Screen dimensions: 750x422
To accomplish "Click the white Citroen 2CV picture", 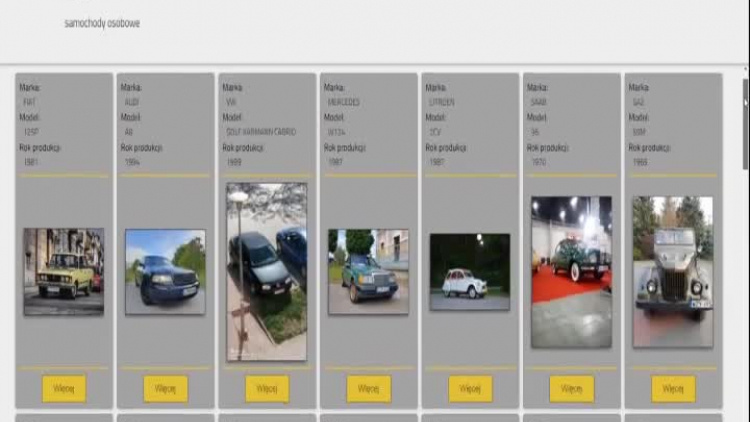I will click(470, 271).
